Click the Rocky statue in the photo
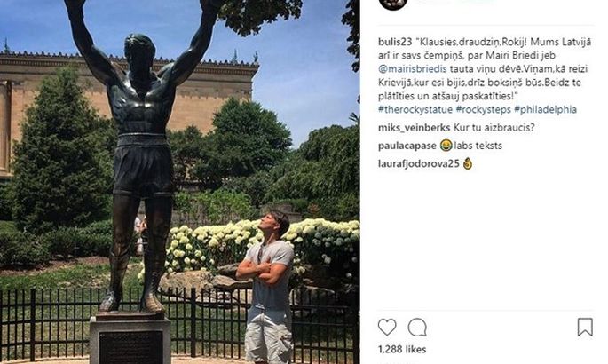Screen dimensions: 608x364 139,155
